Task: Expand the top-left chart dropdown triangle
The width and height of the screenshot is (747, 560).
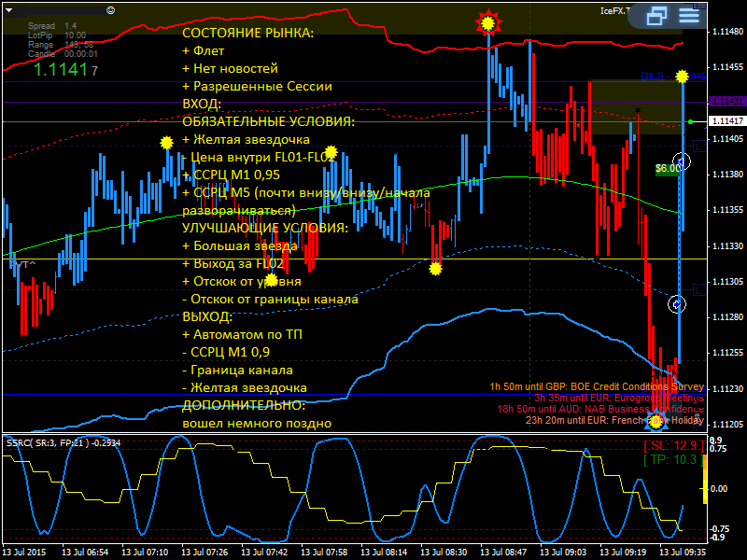Action: coord(9,10)
